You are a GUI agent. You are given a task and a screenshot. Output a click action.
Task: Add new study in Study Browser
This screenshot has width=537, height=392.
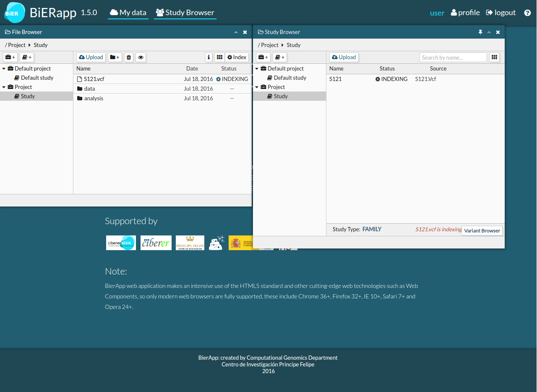point(280,57)
